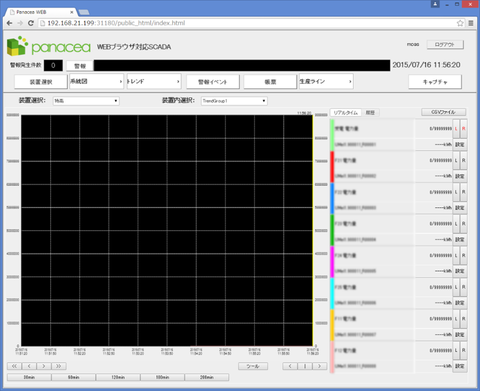
Task: Go back with the browser back arrow
Action: coord(10,23)
